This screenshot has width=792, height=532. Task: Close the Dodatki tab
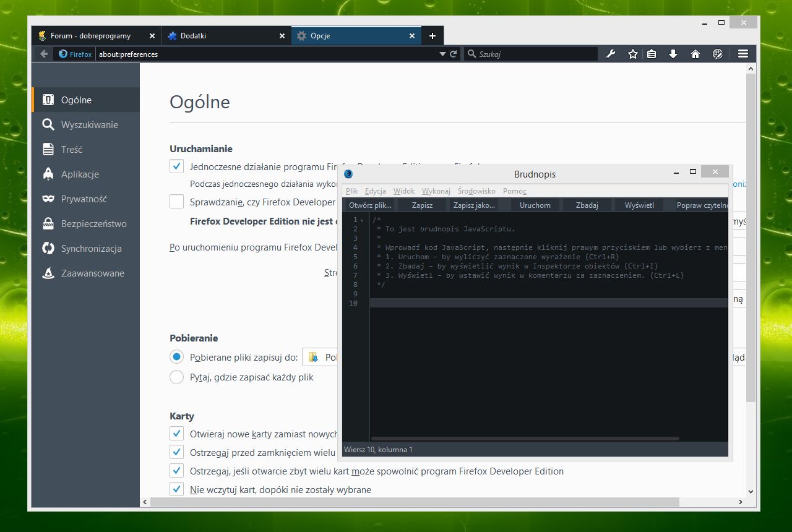(x=282, y=36)
